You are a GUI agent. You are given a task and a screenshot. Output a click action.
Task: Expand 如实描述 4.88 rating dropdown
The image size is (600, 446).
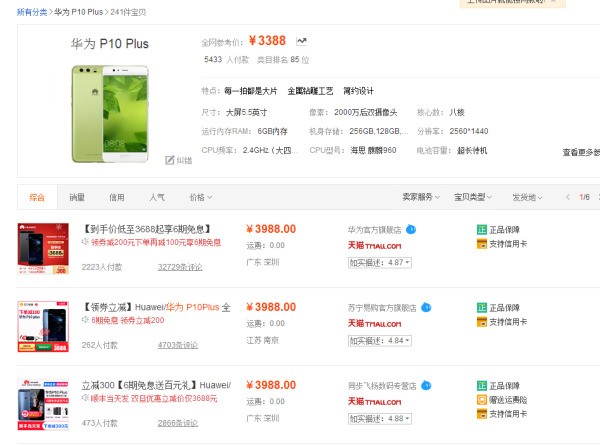tap(380, 419)
